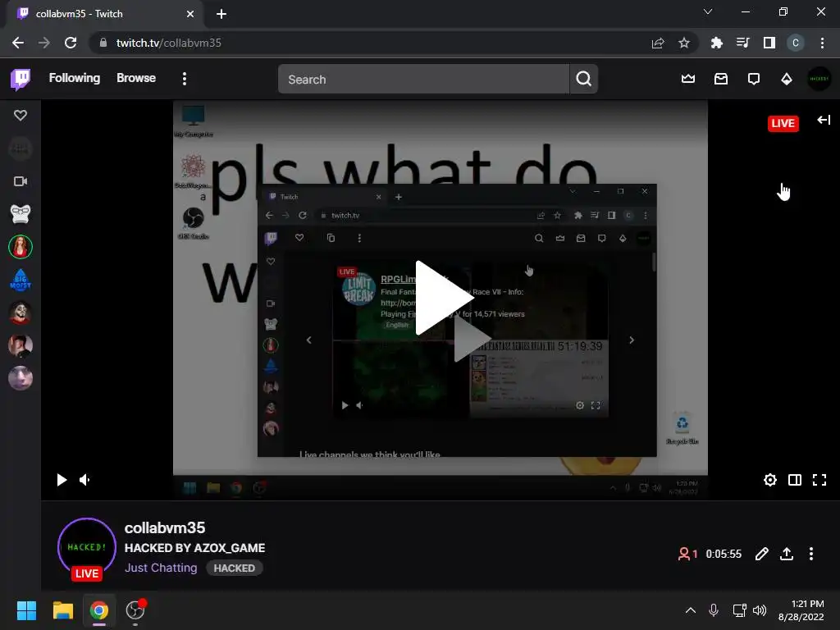
Task: Click the taskbar microphone icon
Action: (713, 610)
